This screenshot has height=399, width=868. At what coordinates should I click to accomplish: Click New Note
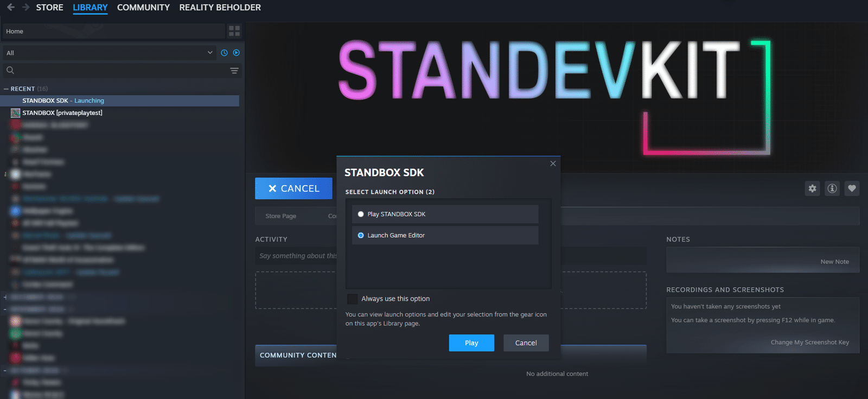pyautogui.click(x=834, y=262)
